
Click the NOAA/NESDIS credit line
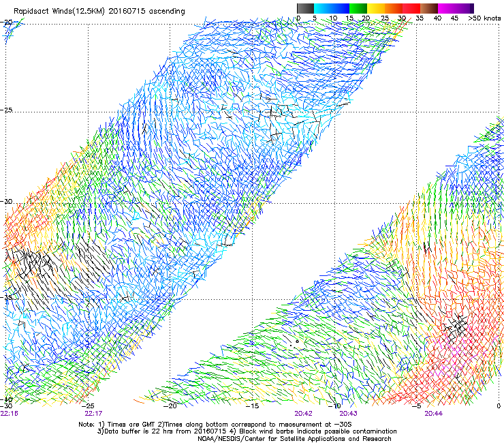coord(294,439)
